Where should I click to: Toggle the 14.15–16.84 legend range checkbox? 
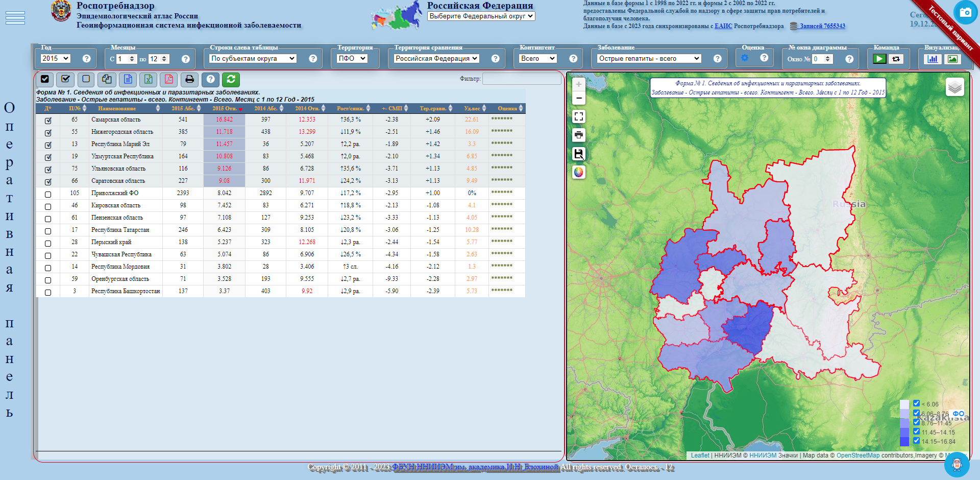(x=916, y=441)
